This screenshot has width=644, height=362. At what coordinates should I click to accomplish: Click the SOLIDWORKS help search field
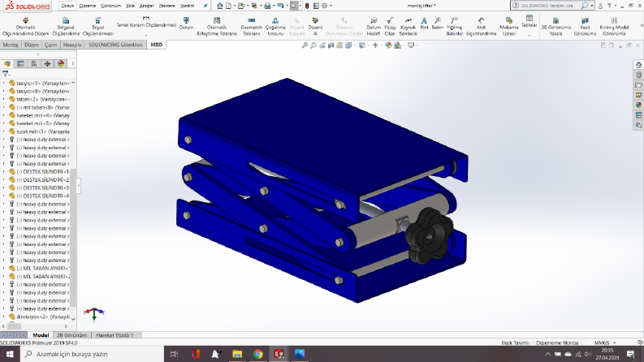tap(546, 6)
